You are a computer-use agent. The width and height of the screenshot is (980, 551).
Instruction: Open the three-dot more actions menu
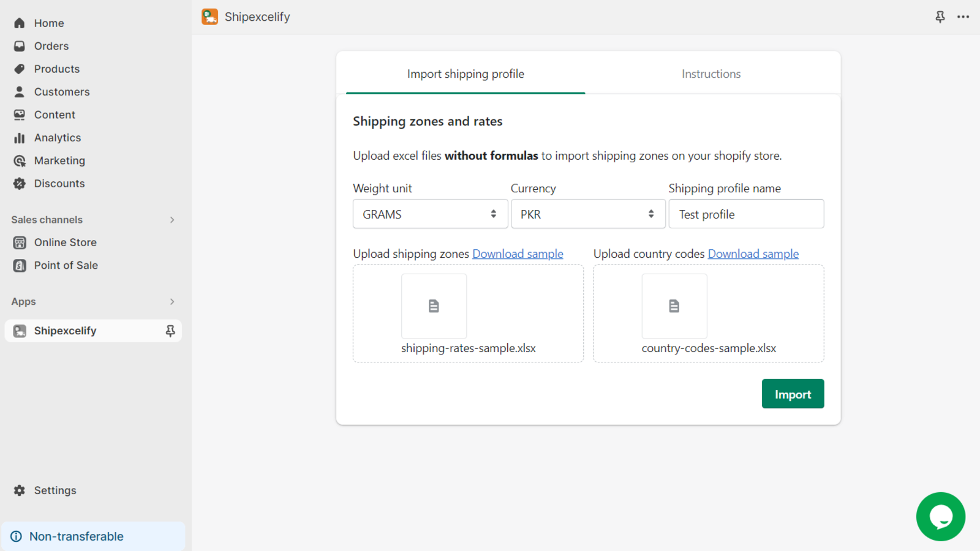[x=963, y=17]
